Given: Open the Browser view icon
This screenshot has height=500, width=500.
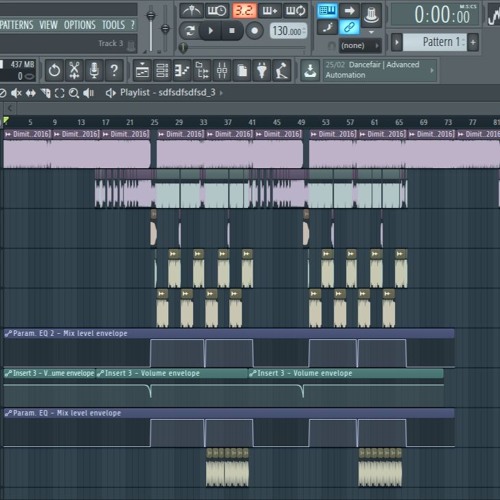Looking at the screenshot, I should point(202,70).
